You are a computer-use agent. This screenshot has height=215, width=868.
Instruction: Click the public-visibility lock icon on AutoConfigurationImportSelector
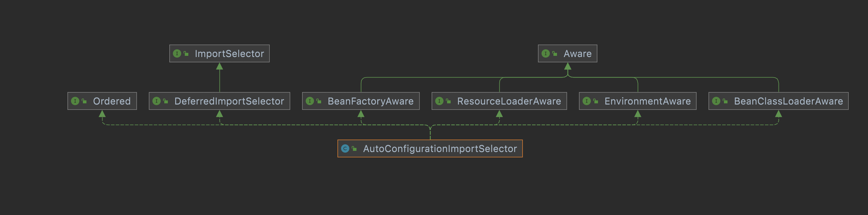point(354,148)
